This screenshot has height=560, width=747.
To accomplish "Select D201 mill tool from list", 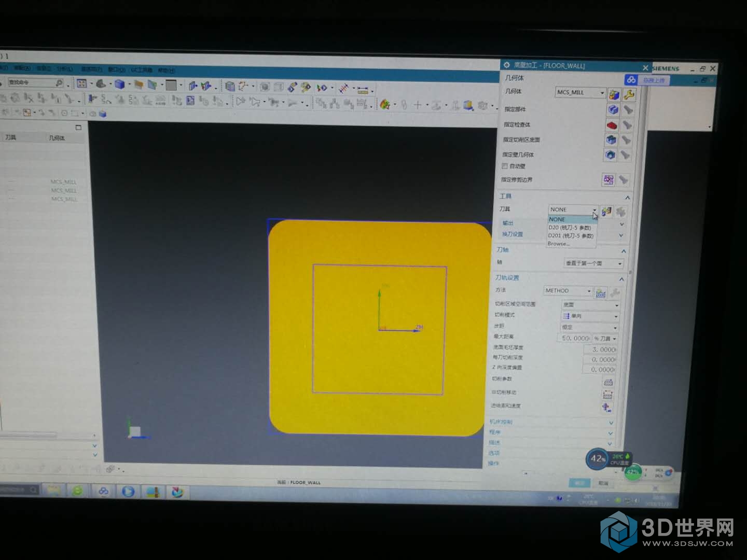I will pyautogui.click(x=571, y=235).
